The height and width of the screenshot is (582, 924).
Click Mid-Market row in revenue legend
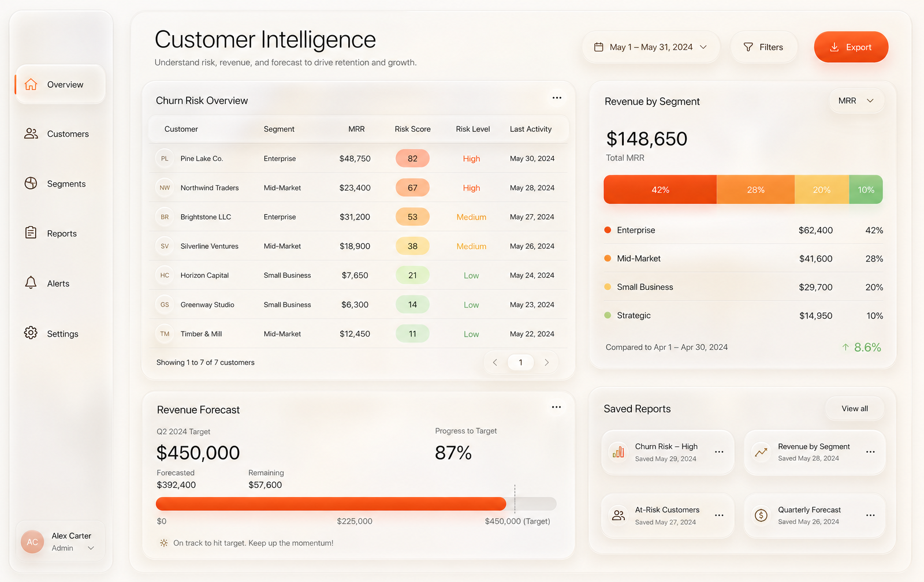tap(743, 259)
